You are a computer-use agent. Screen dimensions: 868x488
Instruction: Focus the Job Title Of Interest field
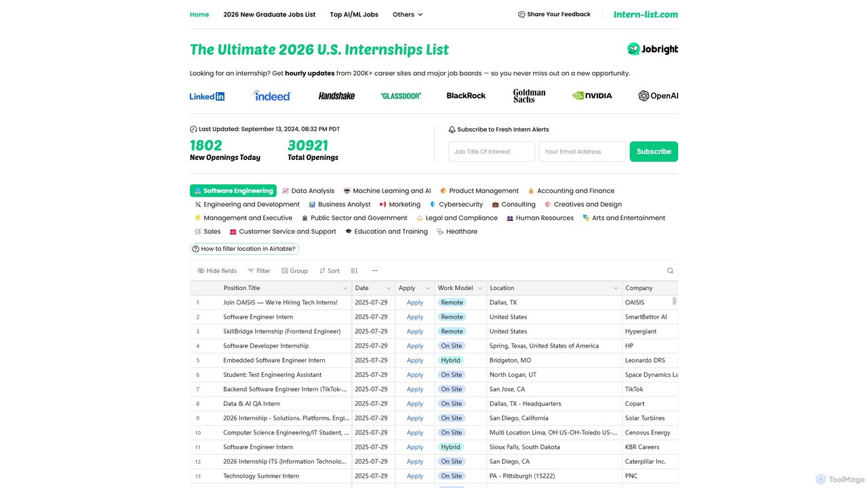(492, 152)
